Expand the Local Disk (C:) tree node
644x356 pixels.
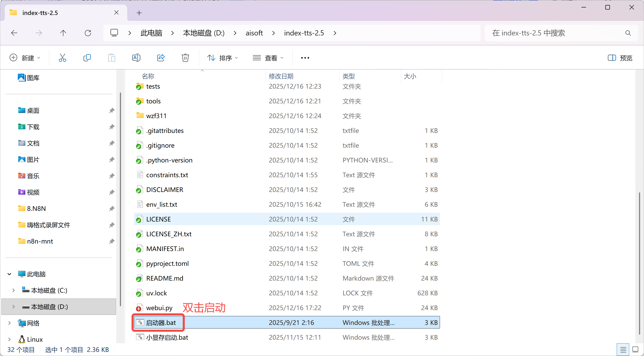(13, 290)
